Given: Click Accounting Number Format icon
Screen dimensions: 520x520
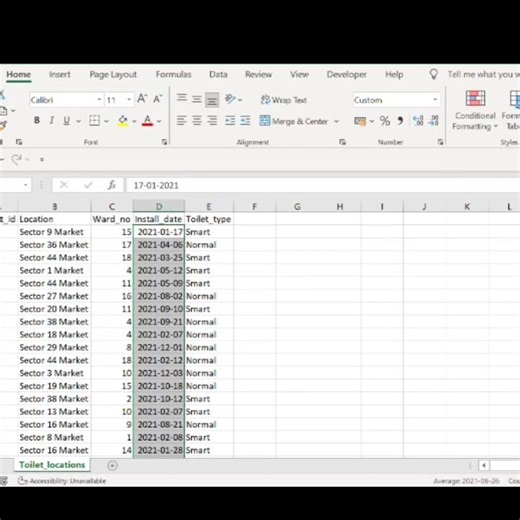Looking at the screenshot, I should [360, 121].
